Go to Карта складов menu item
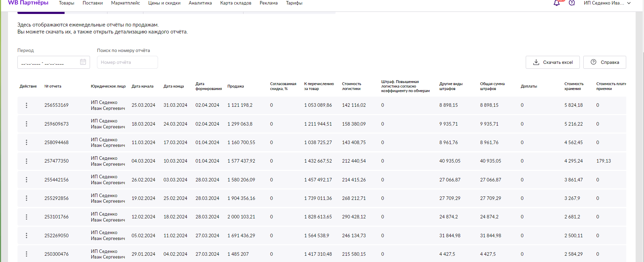The image size is (644, 262). pos(235,3)
